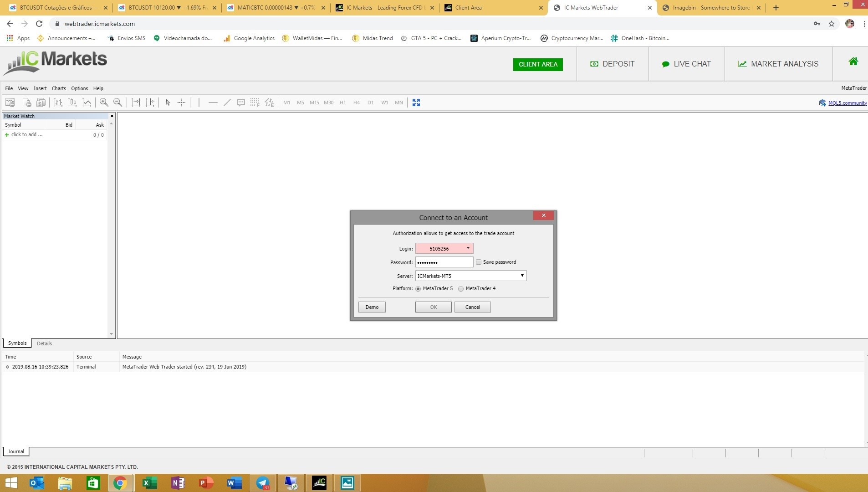Click the plus icon to add symbol
The height and width of the screenshot is (492, 868).
pyautogui.click(x=7, y=135)
